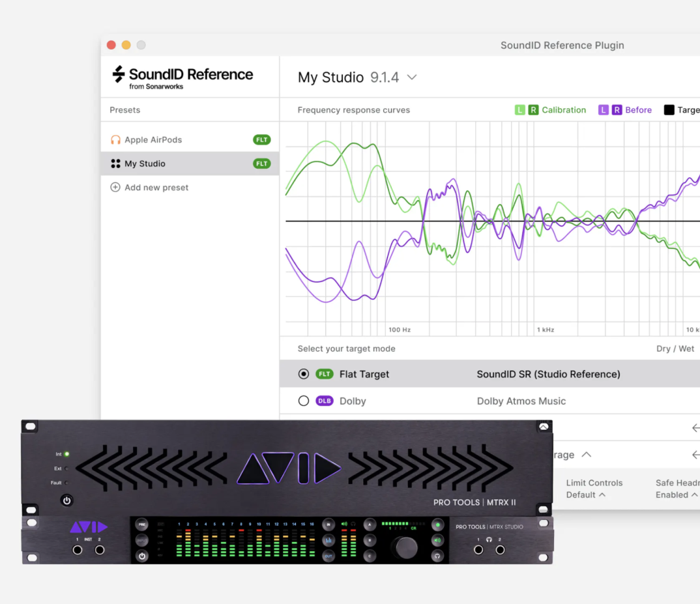Click the large AVID logo on MTRX II
The width and height of the screenshot is (700, 604).
pos(289,468)
